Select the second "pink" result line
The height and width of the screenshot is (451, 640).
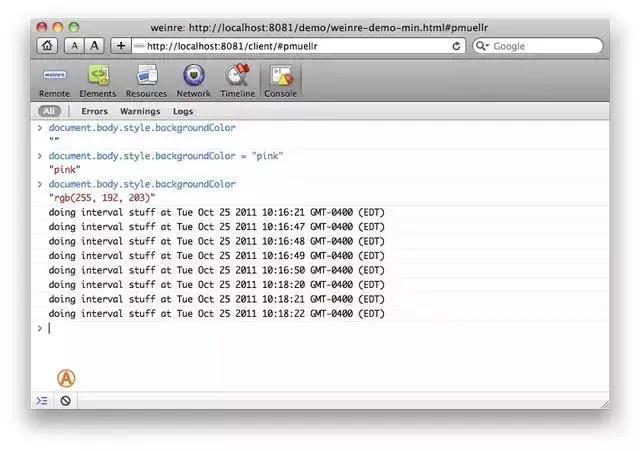pos(64,169)
